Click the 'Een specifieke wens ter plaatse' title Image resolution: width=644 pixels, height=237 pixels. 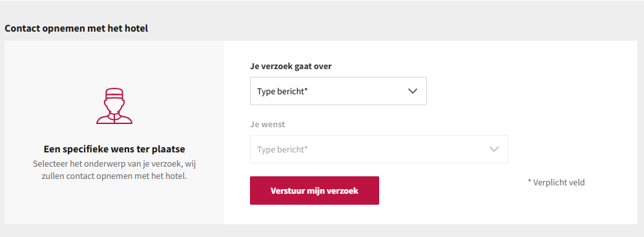tap(114, 149)
